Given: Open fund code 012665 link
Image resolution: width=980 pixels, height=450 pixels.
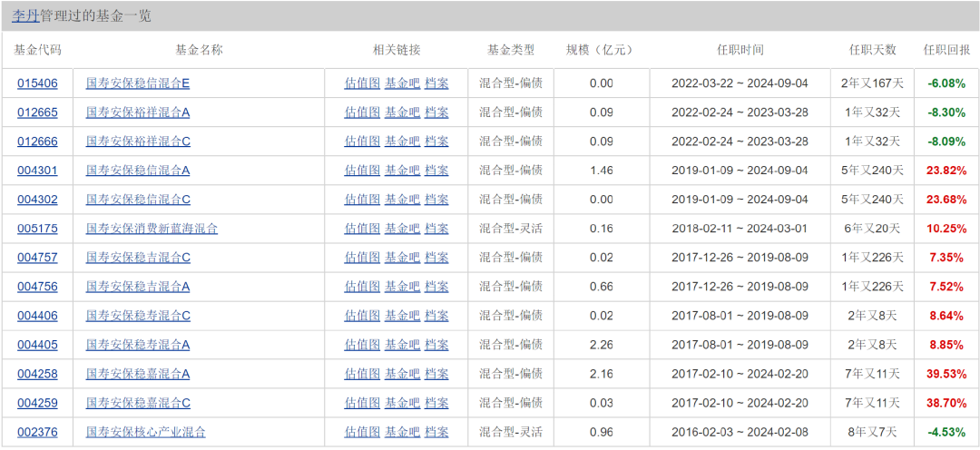Looking at the screenshot, I should click(x=37, y=112).
